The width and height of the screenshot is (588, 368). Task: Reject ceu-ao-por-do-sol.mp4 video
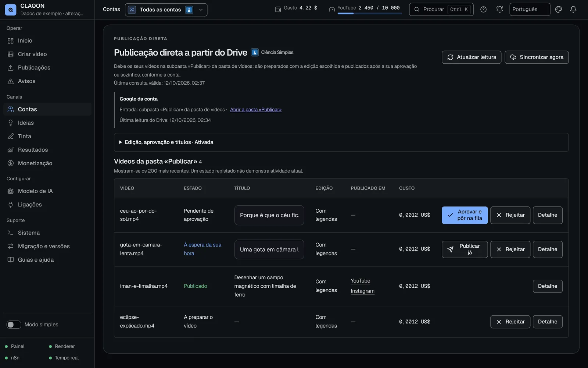point(510,215)
